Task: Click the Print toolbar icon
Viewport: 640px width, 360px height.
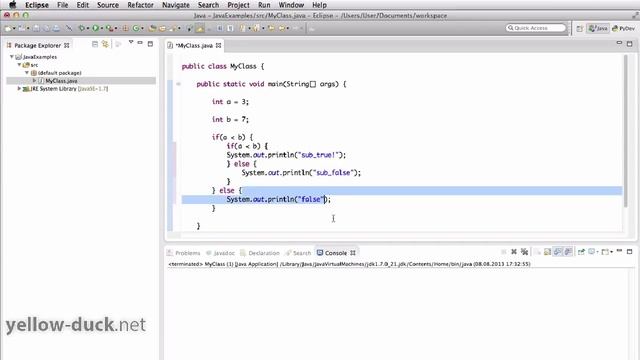Action: click(x=56, y=28)
